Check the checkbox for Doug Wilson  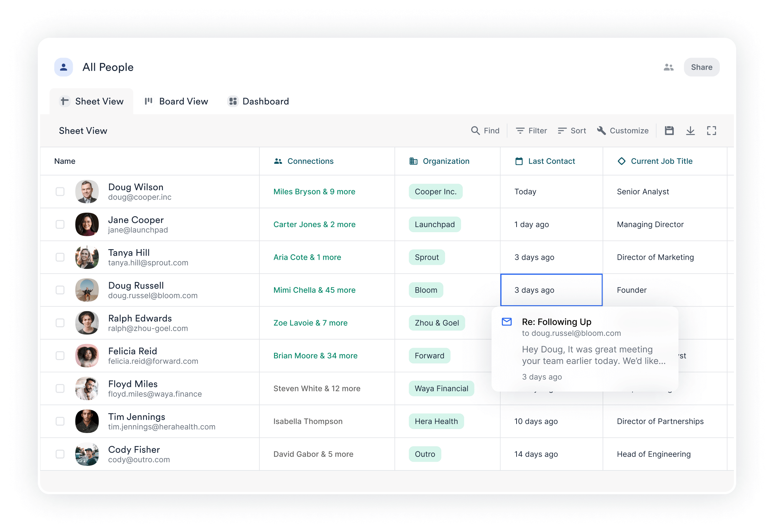tap(60, 192)
